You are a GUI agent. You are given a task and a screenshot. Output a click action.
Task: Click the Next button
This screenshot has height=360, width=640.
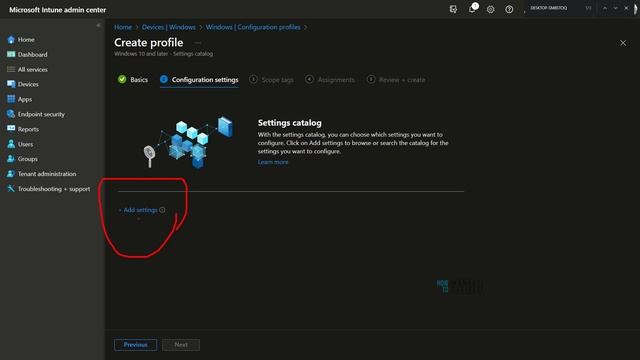[181, 345]
